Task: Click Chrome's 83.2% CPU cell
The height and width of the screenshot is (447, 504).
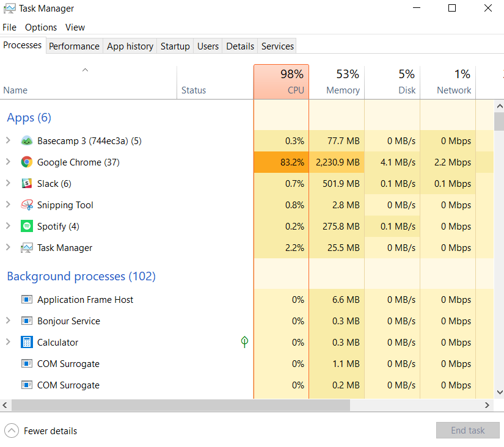Action: point(281,162)
